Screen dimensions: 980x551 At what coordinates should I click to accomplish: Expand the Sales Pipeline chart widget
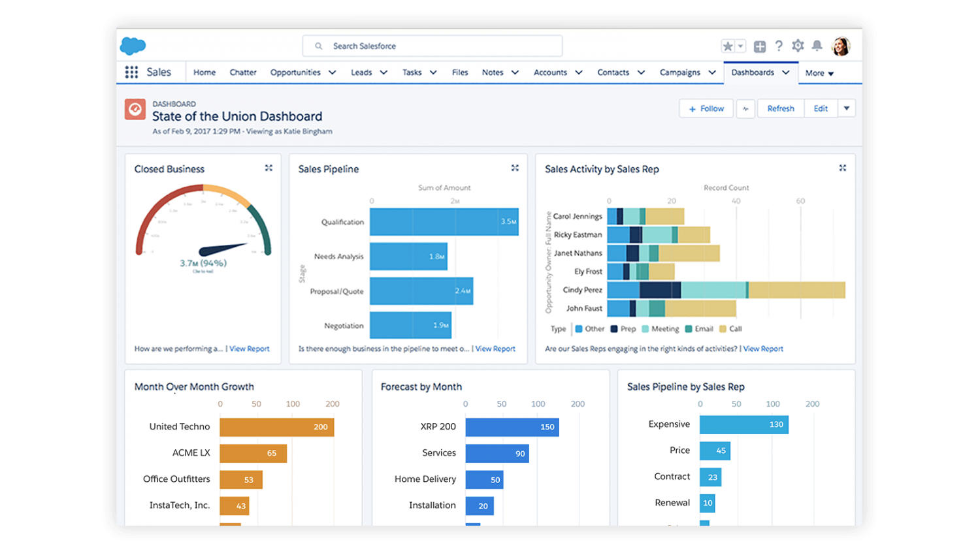[515, 168]
